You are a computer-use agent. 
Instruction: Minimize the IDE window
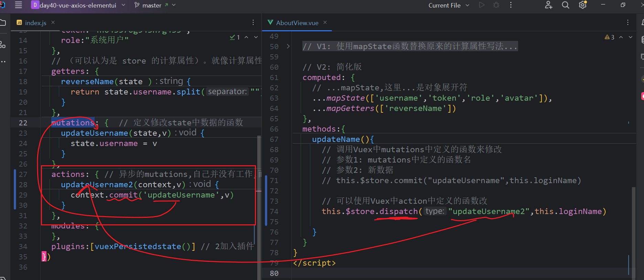pos(603,5)
